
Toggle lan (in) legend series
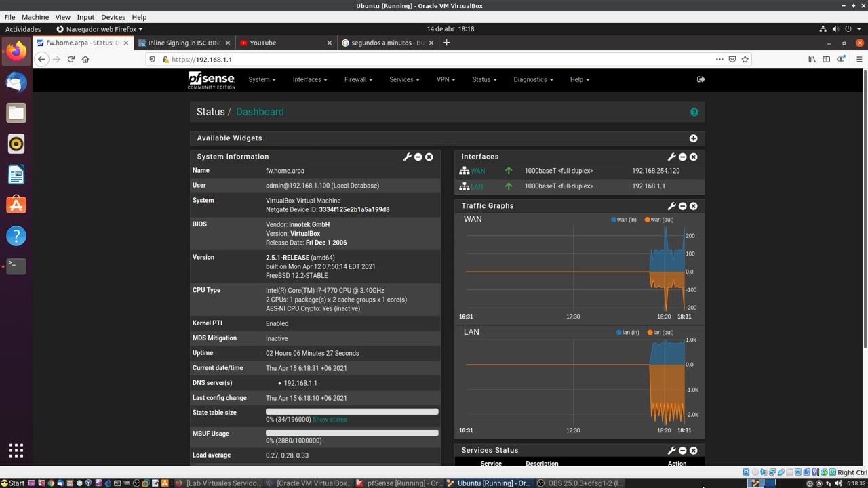tap(628, 333)
